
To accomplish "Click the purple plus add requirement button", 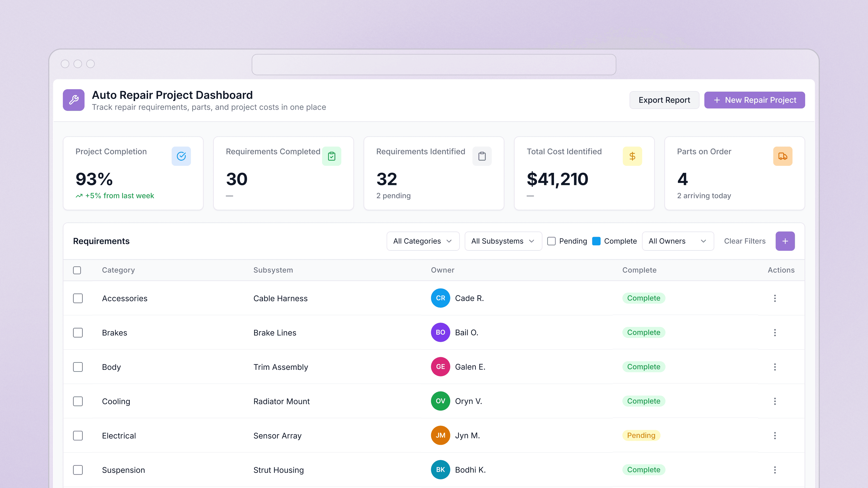I will (785, 241).
